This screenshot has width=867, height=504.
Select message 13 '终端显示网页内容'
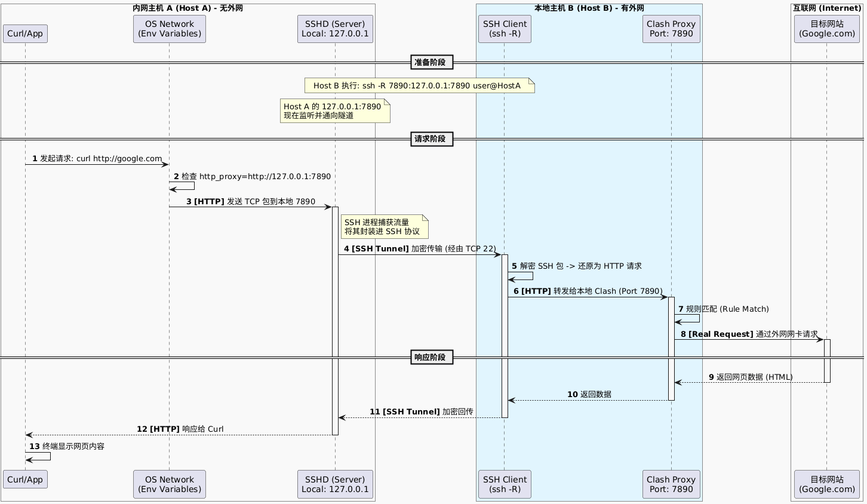(x=66, y=447)
